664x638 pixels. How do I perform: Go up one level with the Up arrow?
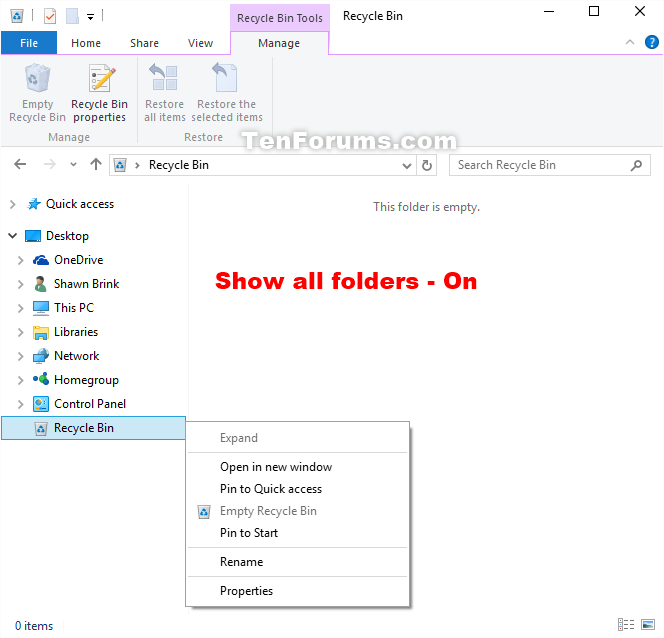96,164
